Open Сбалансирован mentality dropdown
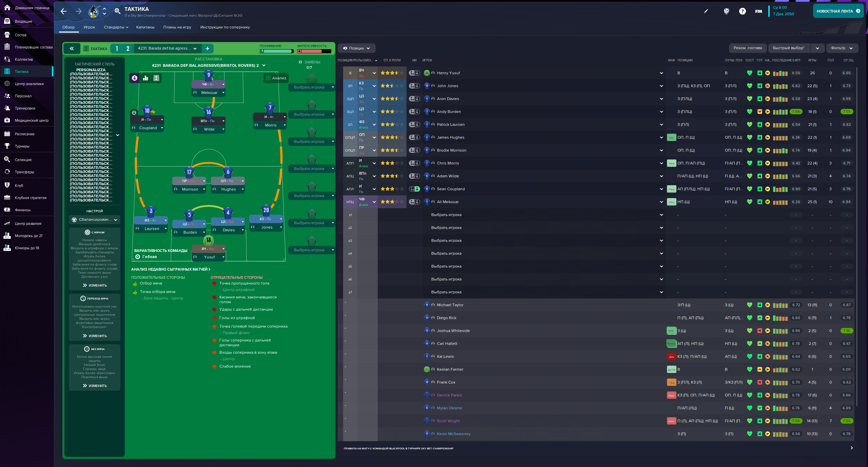Viewport: 868px width, 467px height. (x=95, y=220)
